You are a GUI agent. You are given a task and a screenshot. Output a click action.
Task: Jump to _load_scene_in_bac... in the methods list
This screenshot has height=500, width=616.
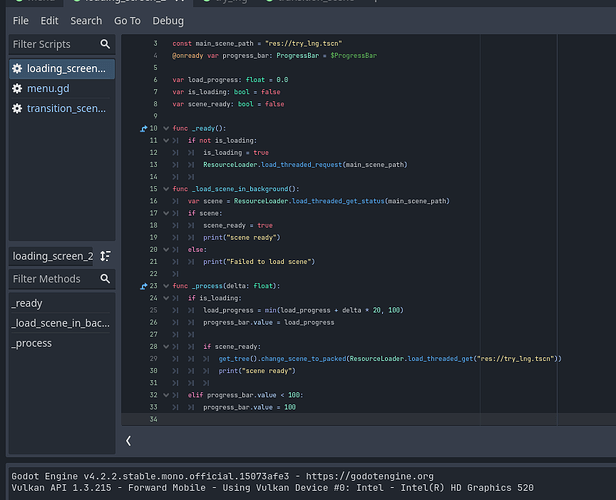[x=60, y=323]
